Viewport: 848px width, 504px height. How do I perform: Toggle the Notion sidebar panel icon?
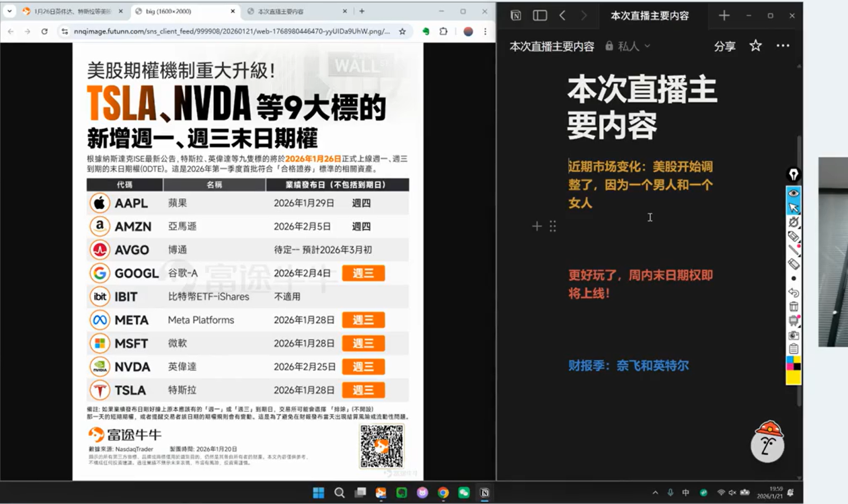540,15
